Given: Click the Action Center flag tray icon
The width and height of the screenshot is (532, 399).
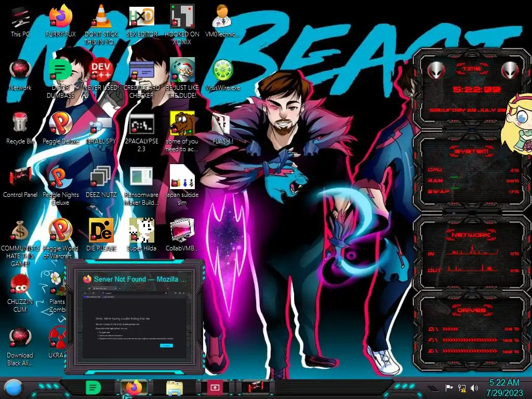Looking at the screenshot, I should [x=449, y=388].
